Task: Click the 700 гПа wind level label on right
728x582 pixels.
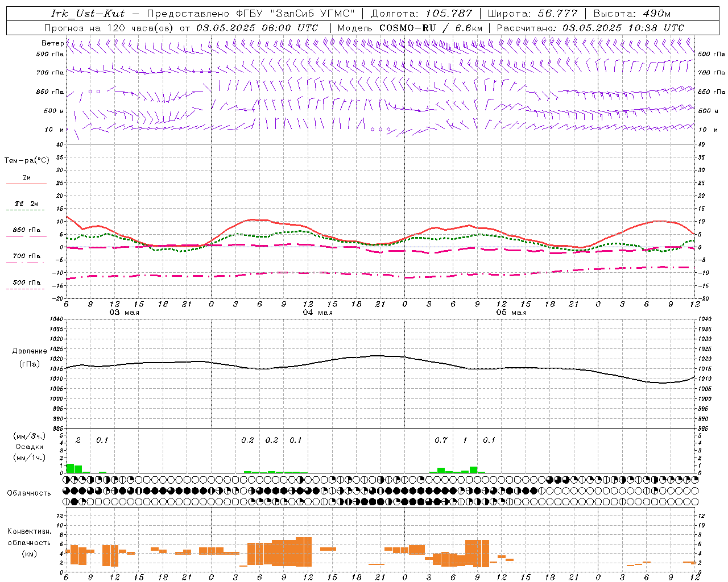Action: coord(712,73)
